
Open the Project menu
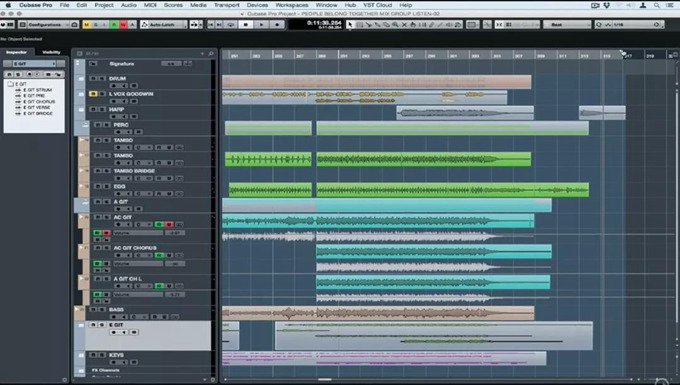(104, 5)
